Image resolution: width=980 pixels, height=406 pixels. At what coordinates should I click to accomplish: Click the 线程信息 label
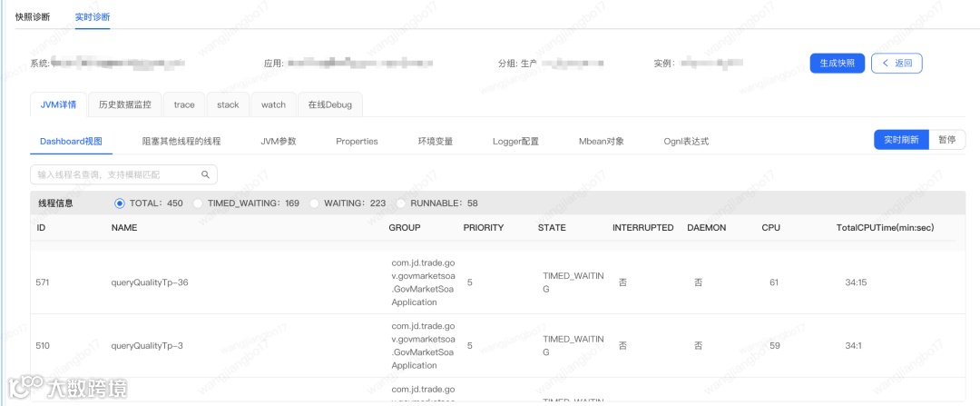click(x=55, y=203)
